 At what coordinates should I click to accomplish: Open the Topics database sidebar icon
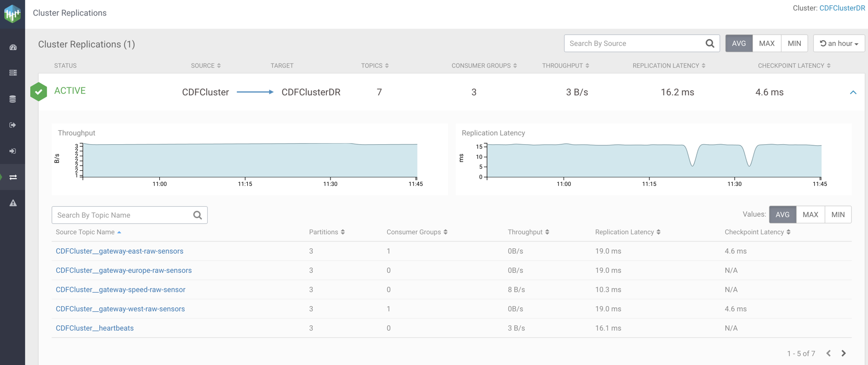pos(13,99)
